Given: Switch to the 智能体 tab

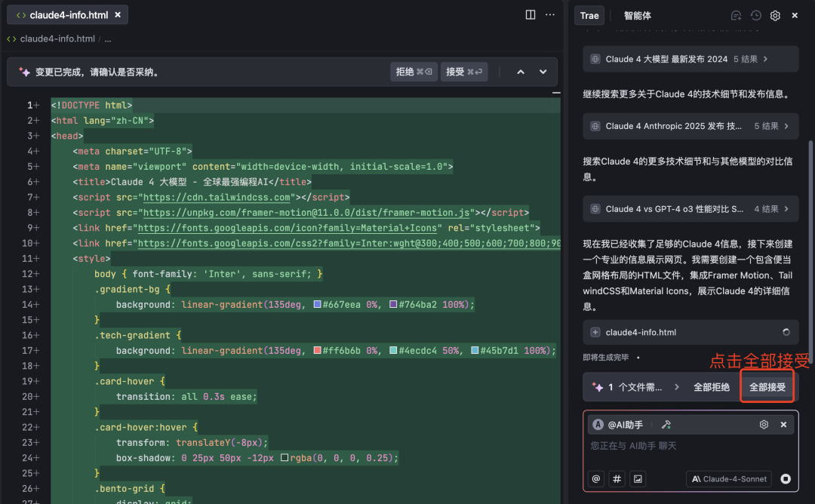Looking at the screenshot, I should 637,16.
